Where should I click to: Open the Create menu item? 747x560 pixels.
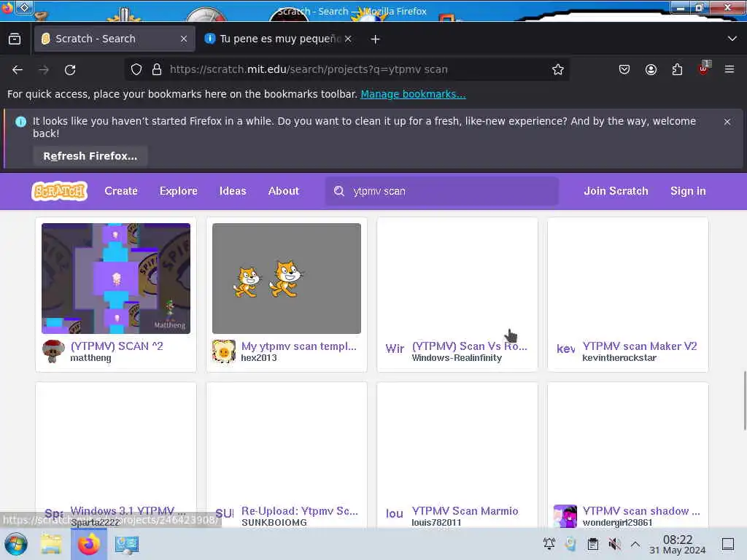pos(121,191)
